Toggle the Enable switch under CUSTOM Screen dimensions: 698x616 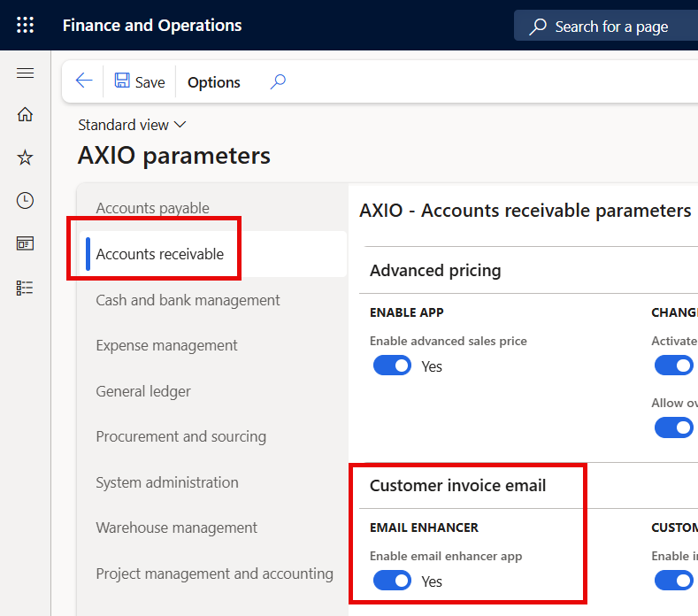click(x=673, y=581)
